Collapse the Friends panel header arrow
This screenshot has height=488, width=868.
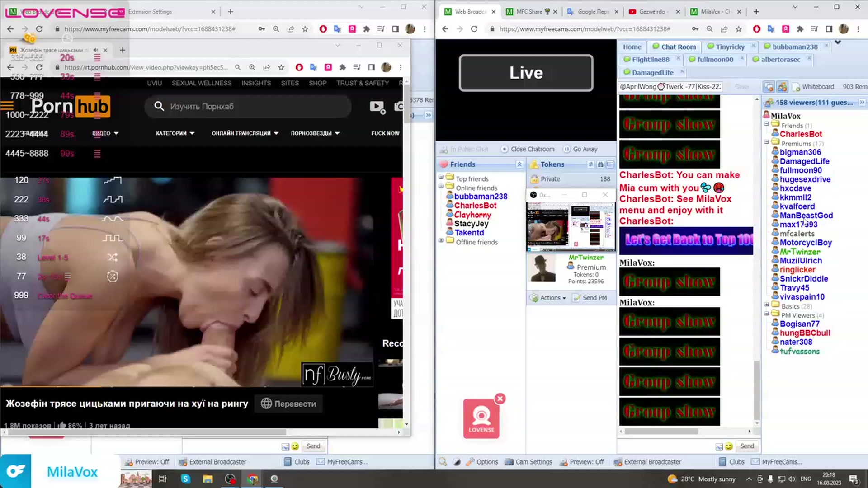(519, 164)
